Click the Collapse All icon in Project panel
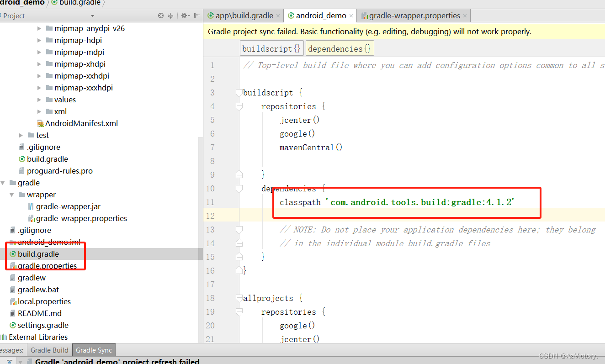Image resolution: width=605 pixels, height=364 pixels. [171, 16]
